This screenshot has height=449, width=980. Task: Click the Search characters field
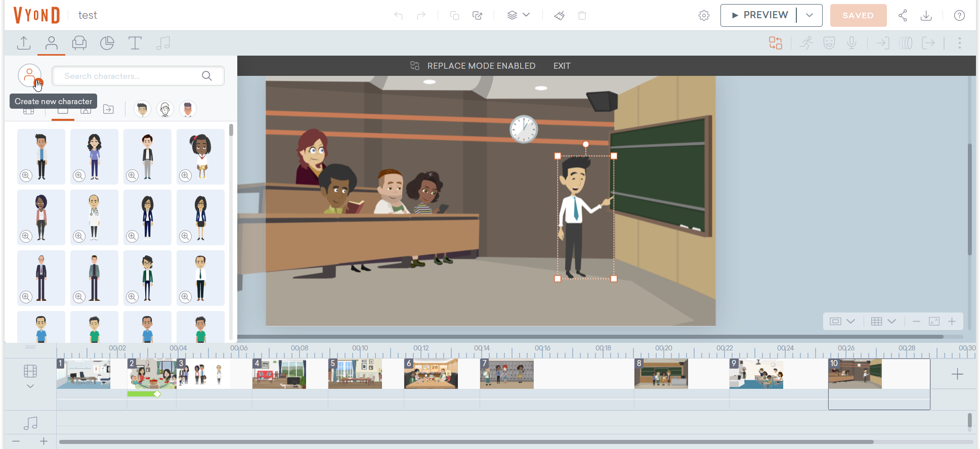point(132,76)
